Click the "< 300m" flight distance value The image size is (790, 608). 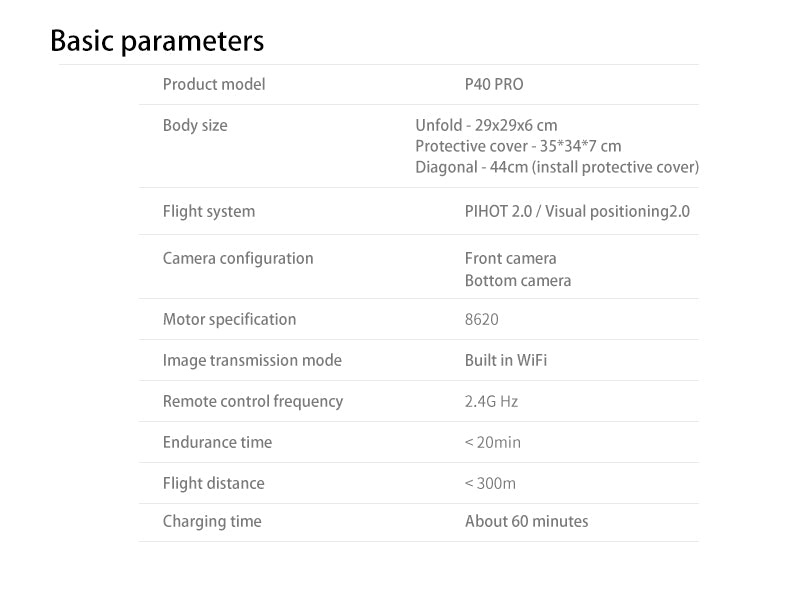[x=490, y=483]
